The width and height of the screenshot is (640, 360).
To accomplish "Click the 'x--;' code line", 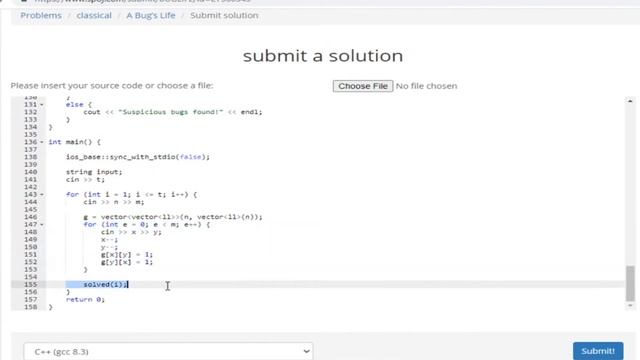I will point(109,240).
